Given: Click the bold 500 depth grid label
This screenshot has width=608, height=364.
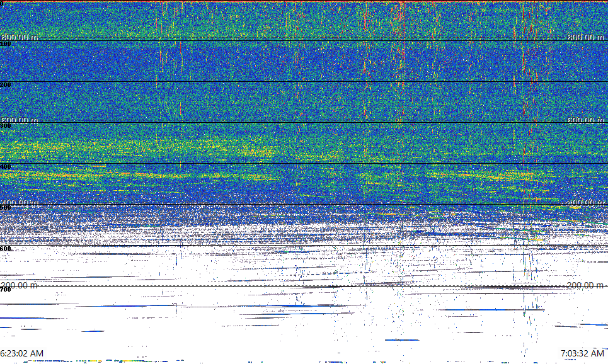Looking at the screenshot, I should [x=6, y=208].
